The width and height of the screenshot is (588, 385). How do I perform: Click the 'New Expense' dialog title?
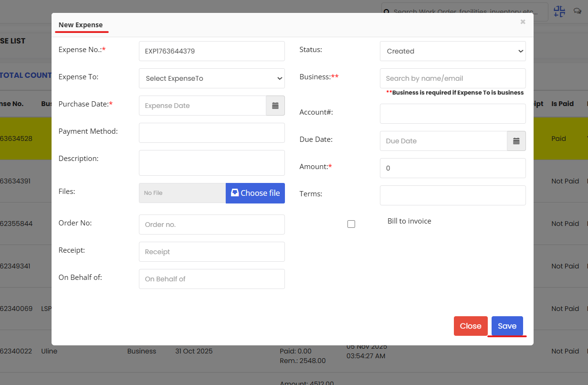(81, 25)
